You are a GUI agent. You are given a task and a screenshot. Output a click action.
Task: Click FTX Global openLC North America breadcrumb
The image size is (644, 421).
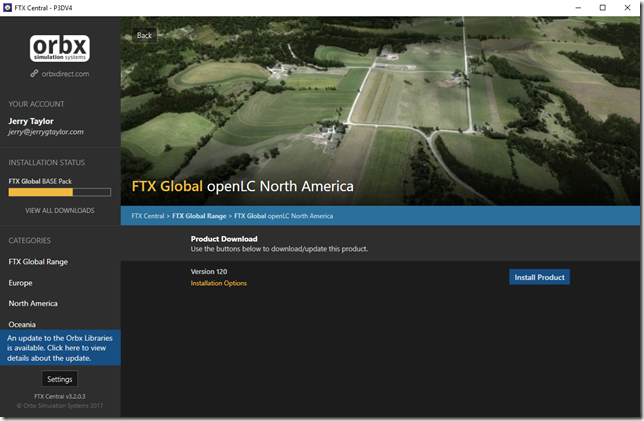(x=283, y=216)
